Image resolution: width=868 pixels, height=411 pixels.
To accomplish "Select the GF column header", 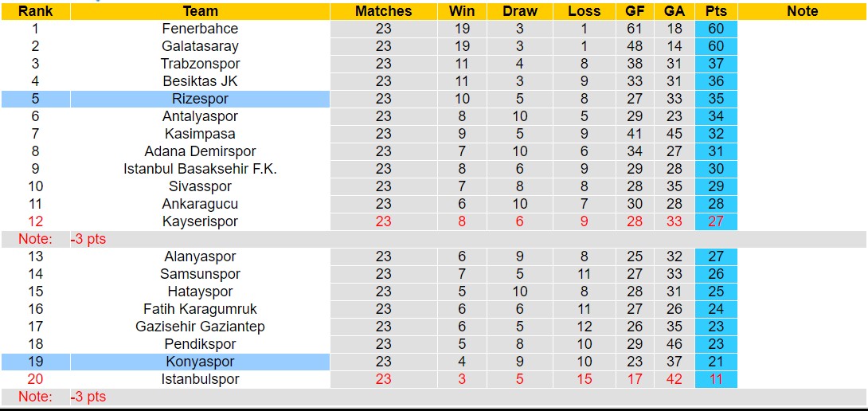I will tap(635, 11).
